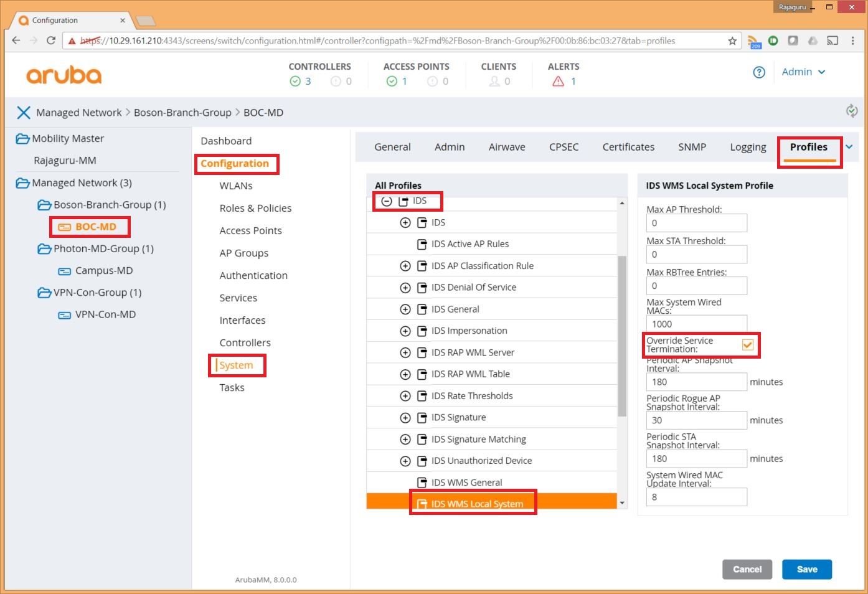Image resolution: width=868 pixels, height=594 pixels.
Task: Click the Boson-Branch-Group folder icon
Action: click(44, 205)
